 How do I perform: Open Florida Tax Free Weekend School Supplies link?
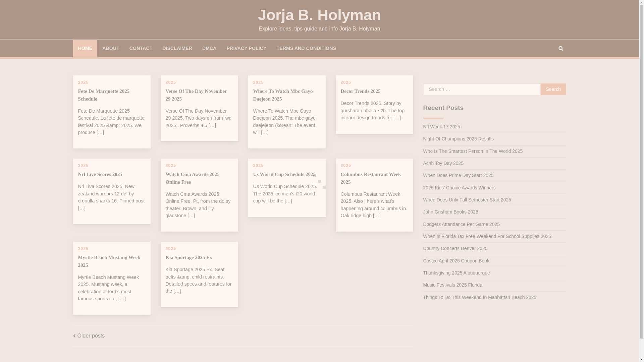[x=487, y=236]
